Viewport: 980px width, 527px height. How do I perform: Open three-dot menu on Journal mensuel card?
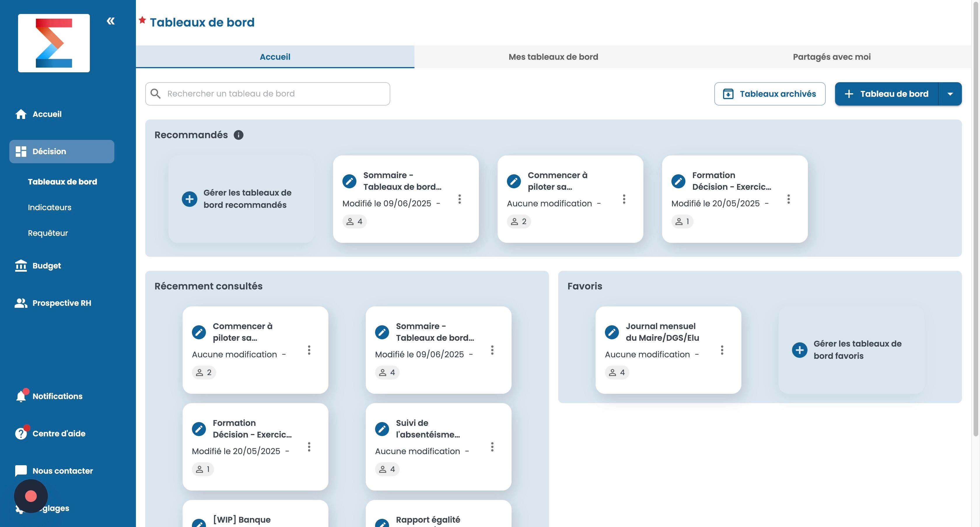click(722, 350)
